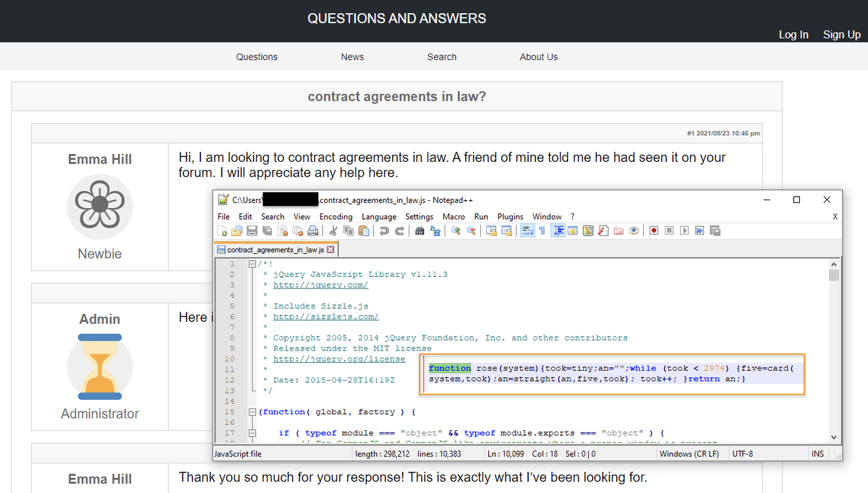Click the Replace toolbar icon
This screenshot has height=493, width=868.
pyautogui.click(x=435, y=231)
